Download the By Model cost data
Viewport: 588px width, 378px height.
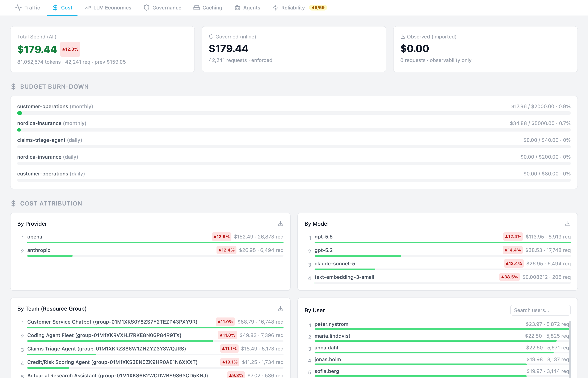click(x=568, y=224)
